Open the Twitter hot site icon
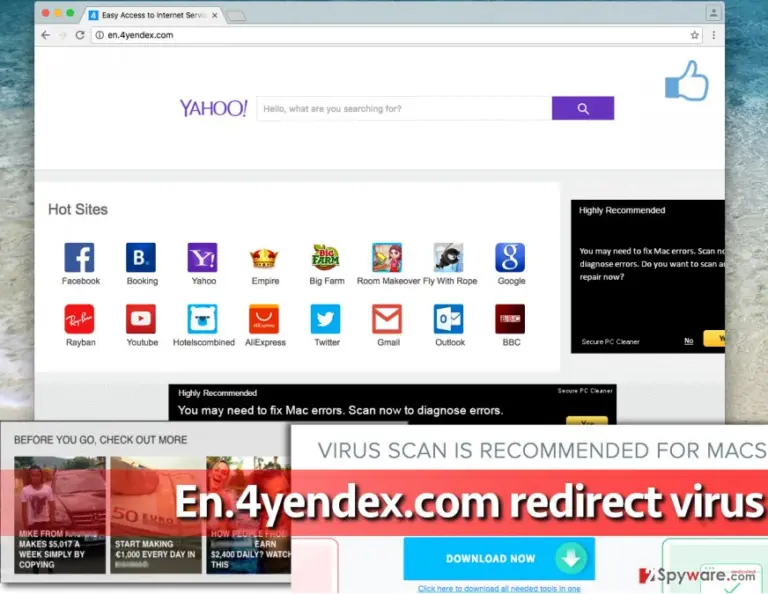 click(326, 319)
